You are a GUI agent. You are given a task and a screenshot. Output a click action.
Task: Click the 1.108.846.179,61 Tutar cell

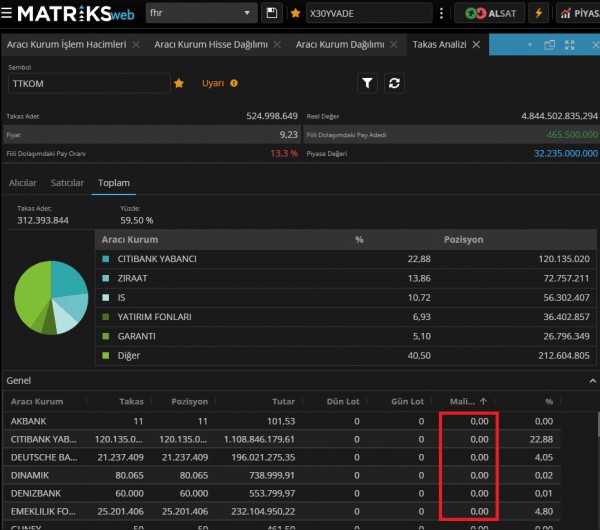click(259, 439)
